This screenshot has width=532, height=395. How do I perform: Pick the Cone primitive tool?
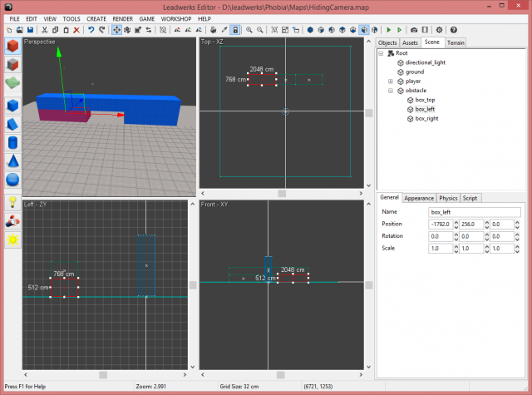point(12,160)
